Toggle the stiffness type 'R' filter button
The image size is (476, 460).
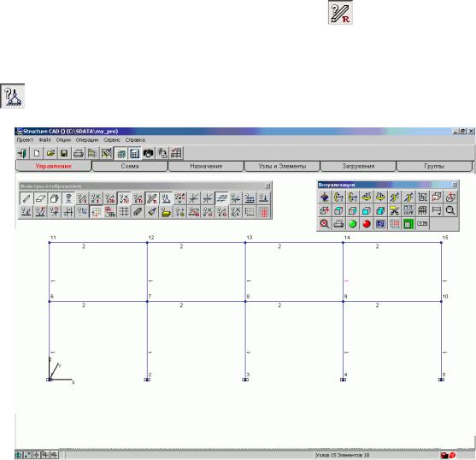click(152, 198)
